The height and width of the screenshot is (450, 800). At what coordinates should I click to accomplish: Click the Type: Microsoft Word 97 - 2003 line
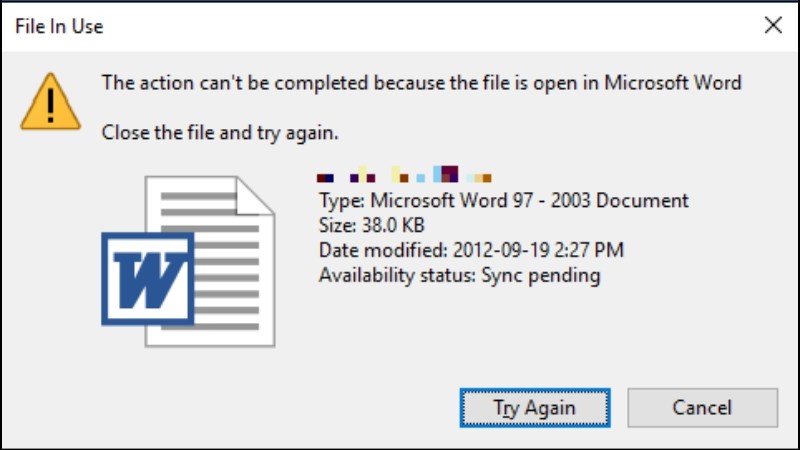point(504,201)
